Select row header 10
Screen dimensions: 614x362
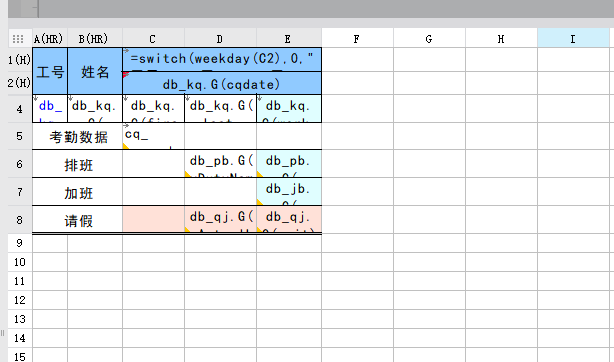20,262
